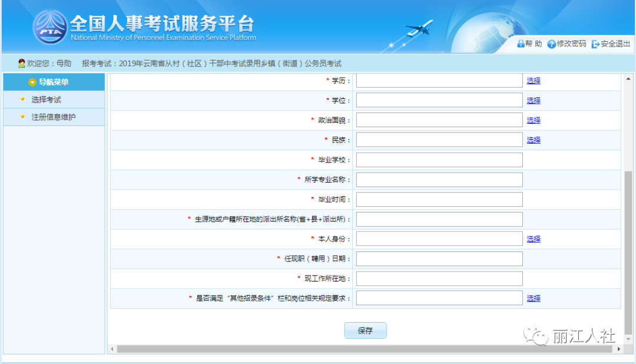
Task: Click the 修改密码 question mark icon
Action: tap(551, 44)
